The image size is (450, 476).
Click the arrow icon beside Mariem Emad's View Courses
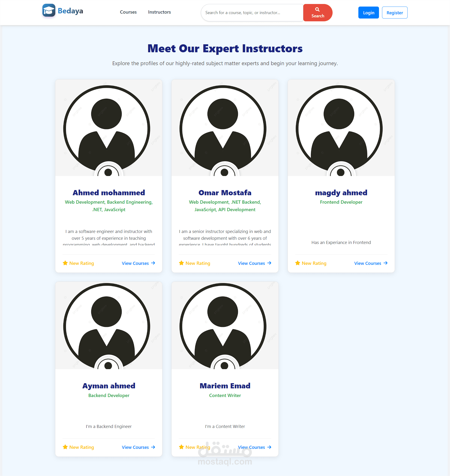(x=269, y=447)
